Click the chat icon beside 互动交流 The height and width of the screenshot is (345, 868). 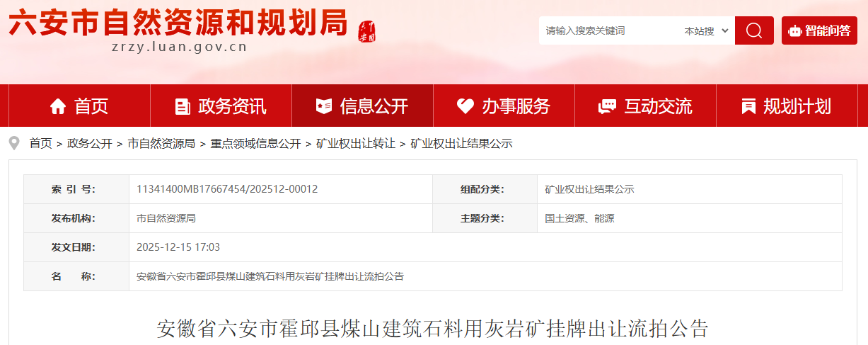(x=607, y=106)
